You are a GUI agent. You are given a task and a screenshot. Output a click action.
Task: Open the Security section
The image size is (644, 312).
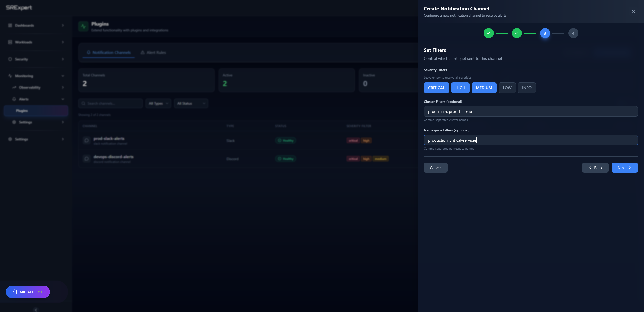coord(21,59)
